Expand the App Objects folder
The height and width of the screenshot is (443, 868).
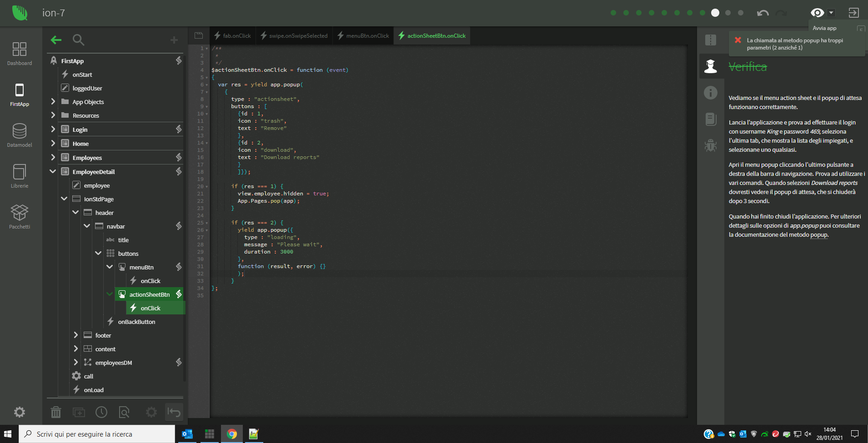click(53, 101)
